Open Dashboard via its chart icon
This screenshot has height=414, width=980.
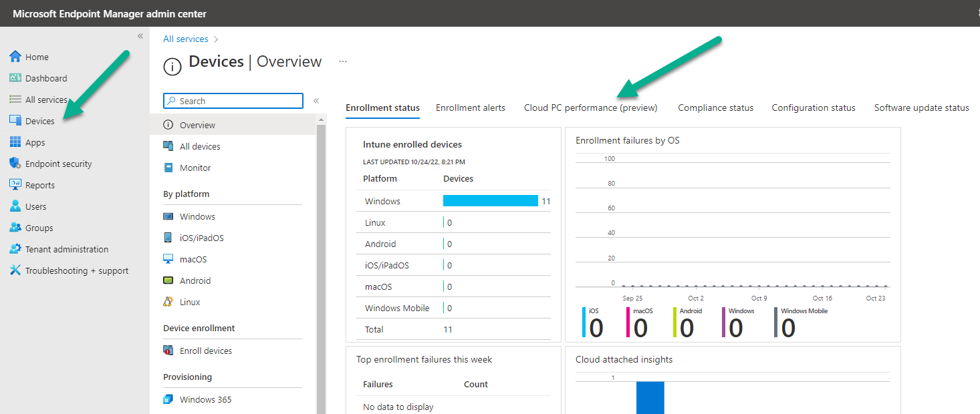tap(15, 78)
